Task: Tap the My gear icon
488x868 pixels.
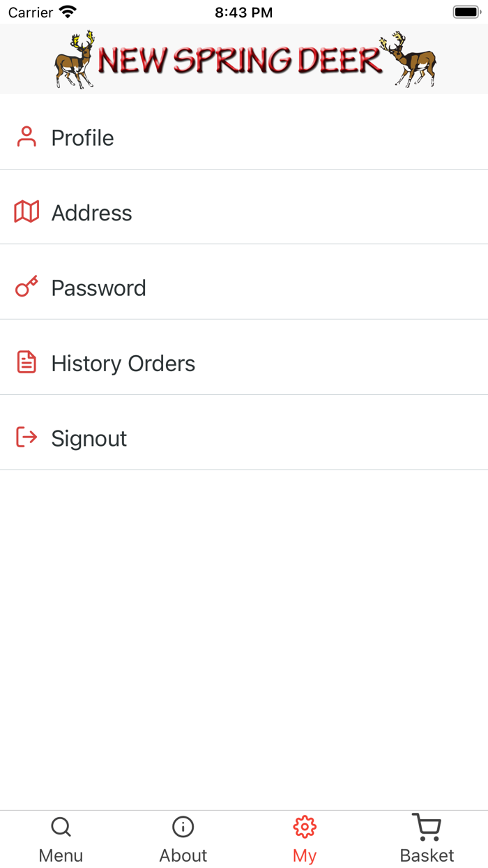Action: [x=305, y=828]
